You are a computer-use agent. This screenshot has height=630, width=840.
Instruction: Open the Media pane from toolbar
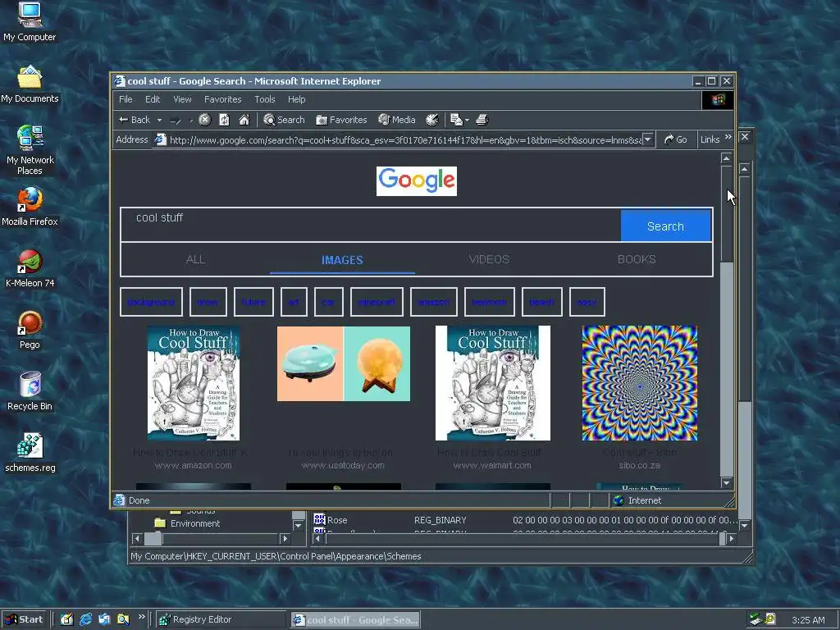click(397, 120)
